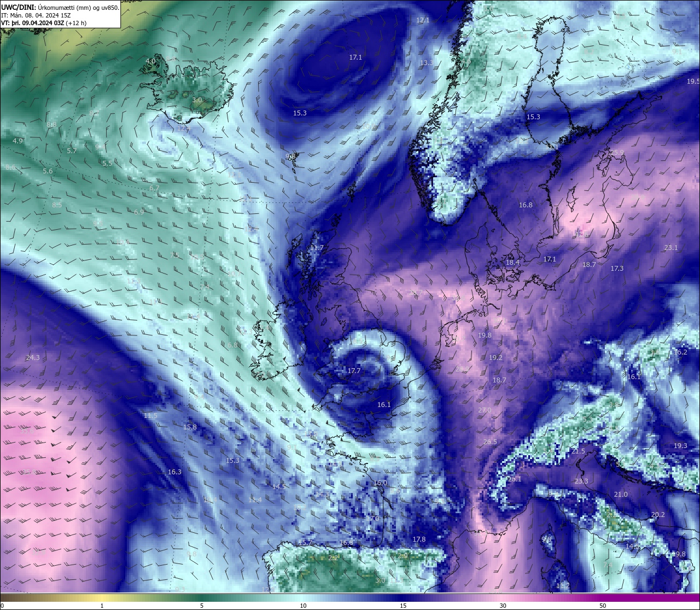Click the 16.0 value label
Viewport: 700px width, 610px height.
[380, 483]
